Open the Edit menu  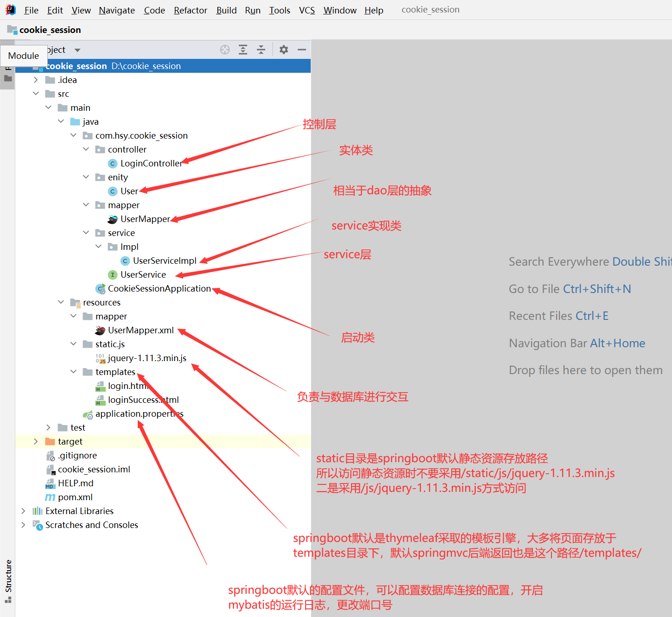[55, 10]
